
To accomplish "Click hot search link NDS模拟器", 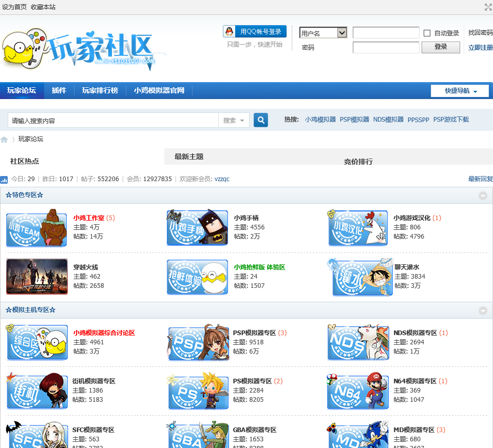I will pyautogui.click(x=388, y=120).
